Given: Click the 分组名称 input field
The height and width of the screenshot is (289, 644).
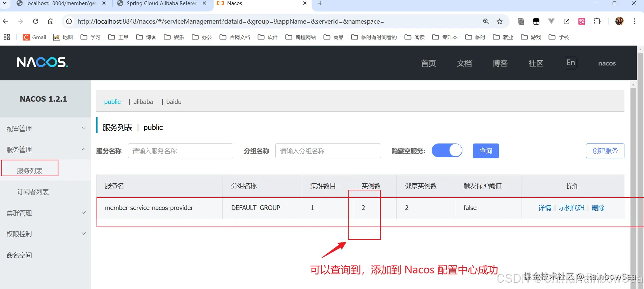Looking at the screenshot, I should point(328,151).
